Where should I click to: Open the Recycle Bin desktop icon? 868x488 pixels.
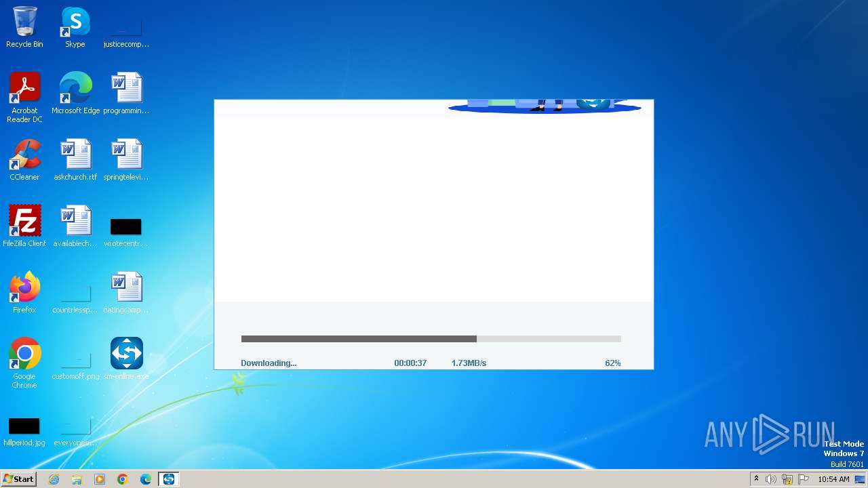(24, 27)
